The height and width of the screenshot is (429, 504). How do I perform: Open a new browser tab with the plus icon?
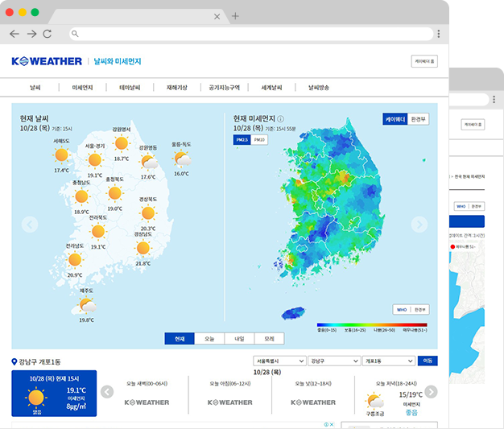(x=235, y=16)
